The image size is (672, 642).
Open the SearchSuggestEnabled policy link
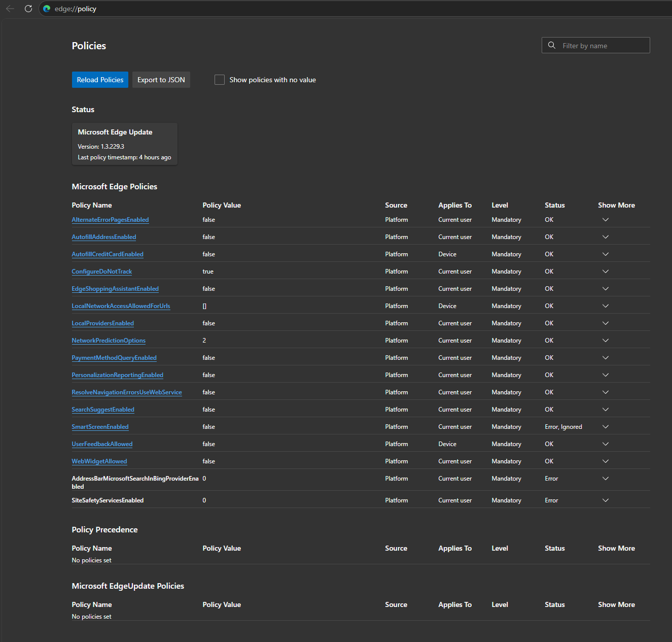point(103,410)
